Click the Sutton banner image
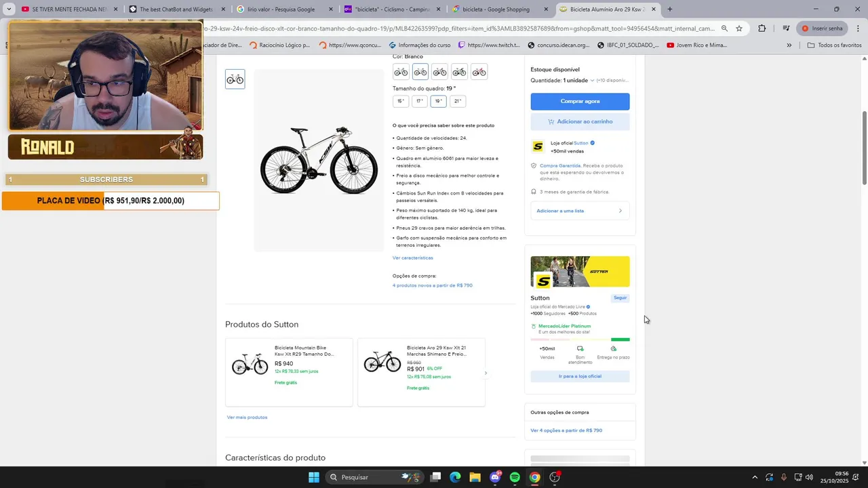 pyautogui.click(x=580, y=272)
